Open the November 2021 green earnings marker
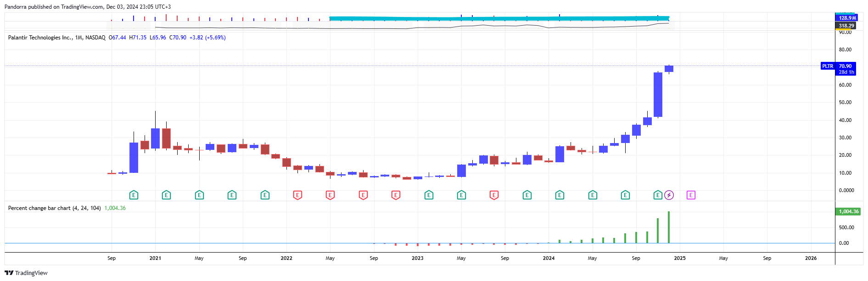Screen dimensions: 868x281 coord(265,195)
